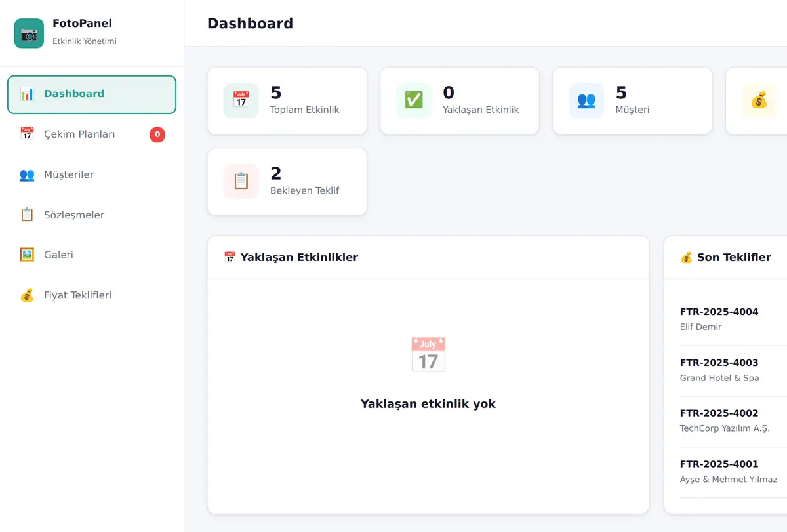The width and height of the screenshot is (787, 532).
Task: Click the Bekleyen Teklif label
Action: point(305,190)
